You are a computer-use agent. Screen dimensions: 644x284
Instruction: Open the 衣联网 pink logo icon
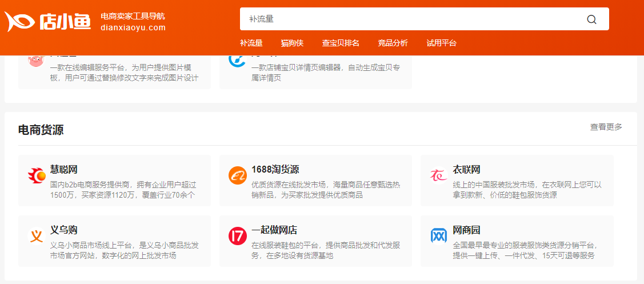(x=439, y=176)
